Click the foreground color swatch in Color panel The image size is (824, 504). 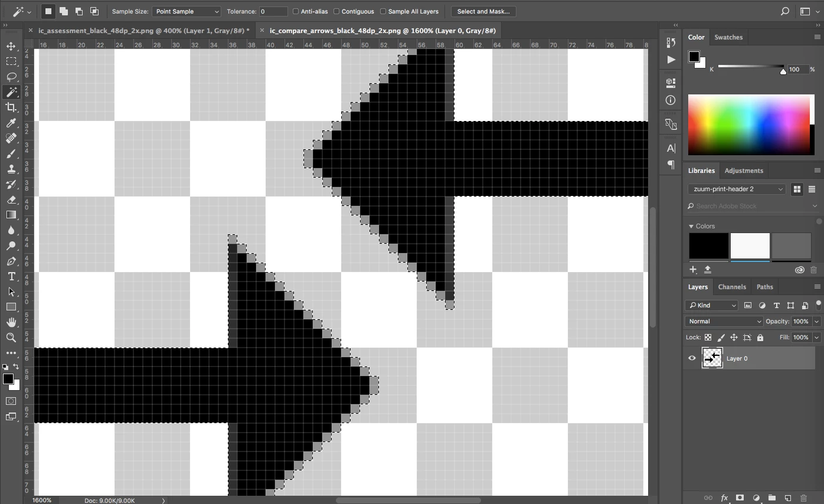tap(694, 57)
